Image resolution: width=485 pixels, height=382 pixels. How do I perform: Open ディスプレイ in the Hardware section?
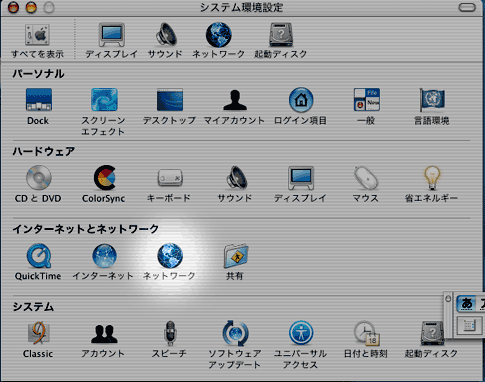tap(301, 178)
